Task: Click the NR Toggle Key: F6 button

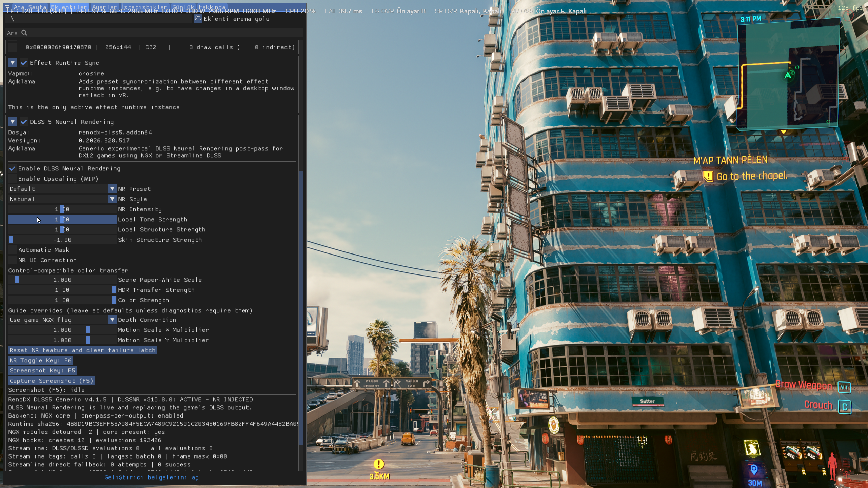Action: point(41,360)
